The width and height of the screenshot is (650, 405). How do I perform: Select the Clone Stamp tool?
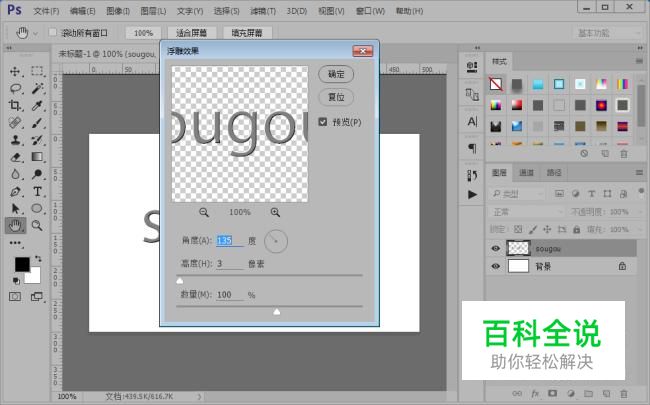click(15, 140)
